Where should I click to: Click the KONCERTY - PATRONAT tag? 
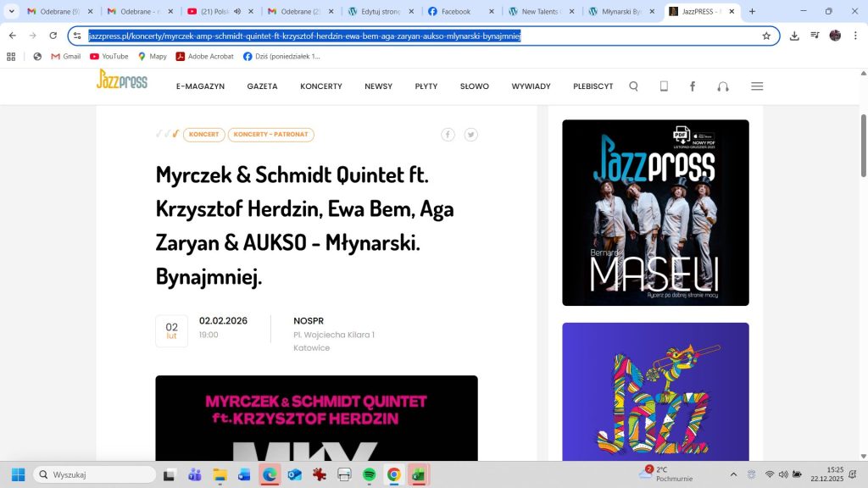270,135
